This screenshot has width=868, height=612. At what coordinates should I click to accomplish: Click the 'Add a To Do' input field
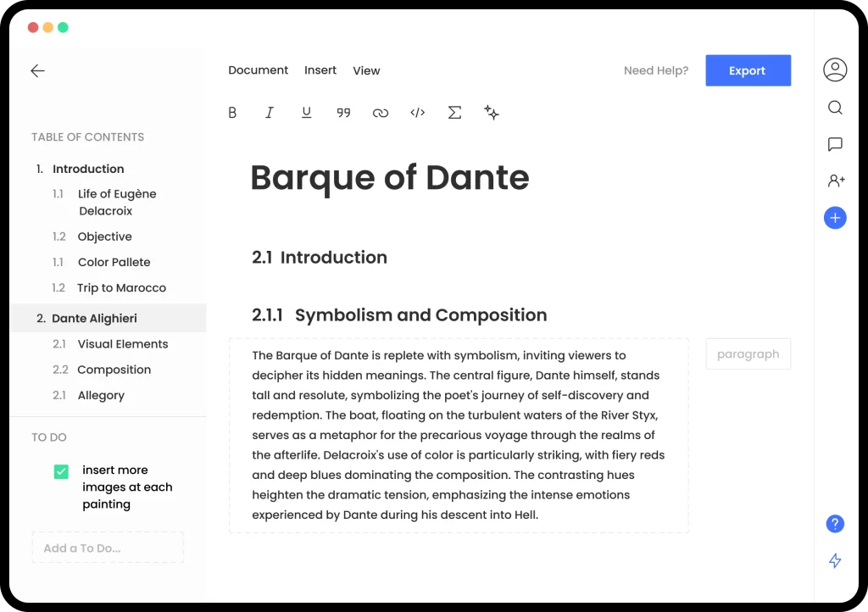point(108,547)
